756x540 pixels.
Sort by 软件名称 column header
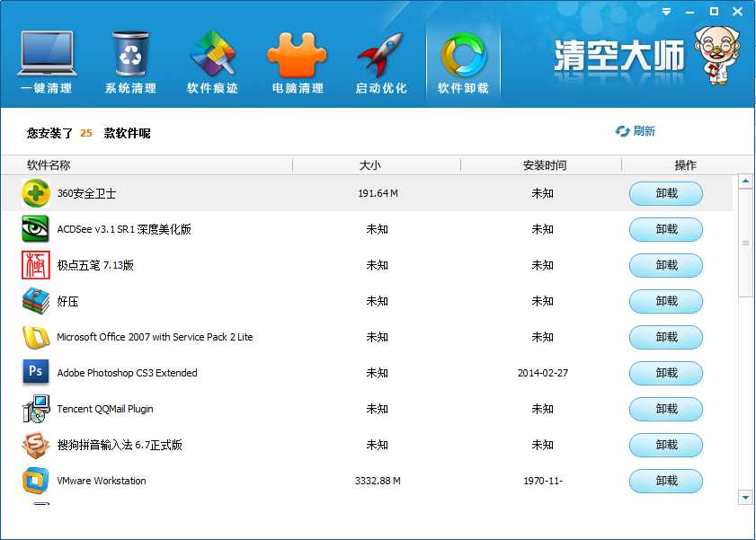pyautogui.click(x=49, y=165)
